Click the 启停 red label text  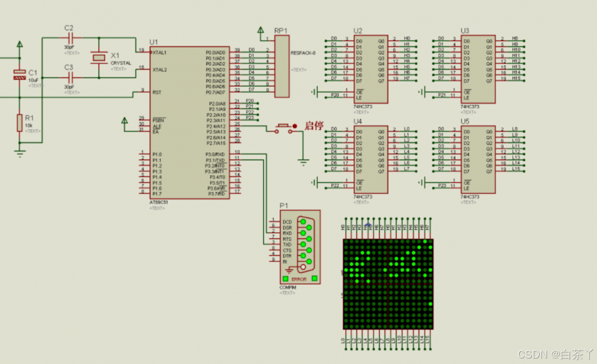[314, 125]
